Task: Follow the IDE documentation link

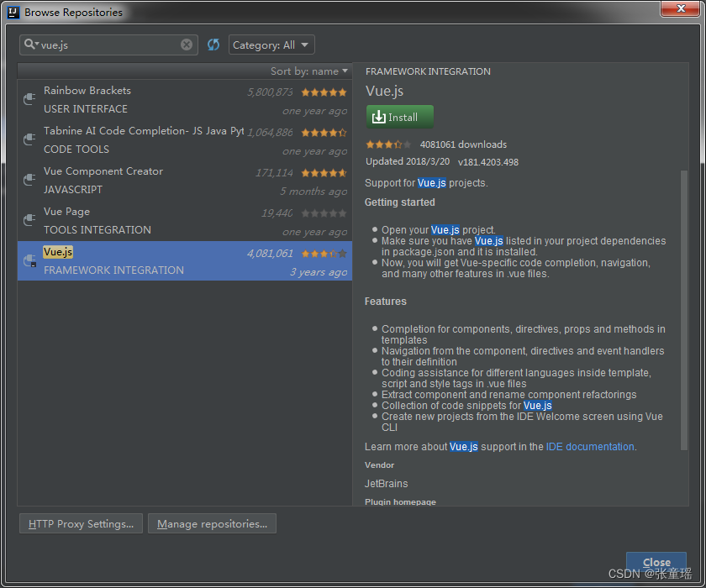Action: 590,447
